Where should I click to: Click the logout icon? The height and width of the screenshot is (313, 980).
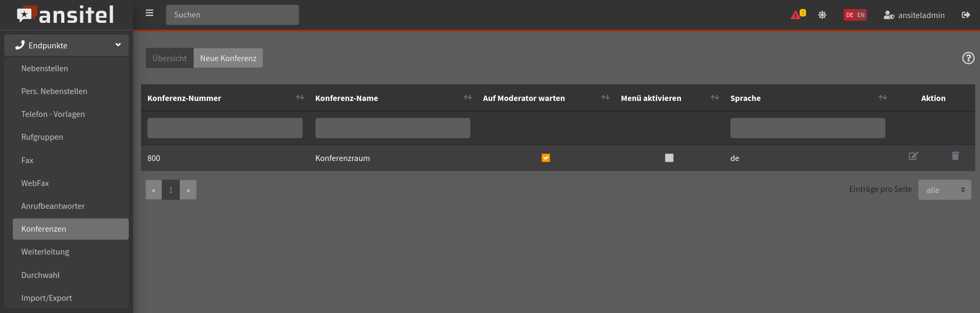tap(966, 15)
